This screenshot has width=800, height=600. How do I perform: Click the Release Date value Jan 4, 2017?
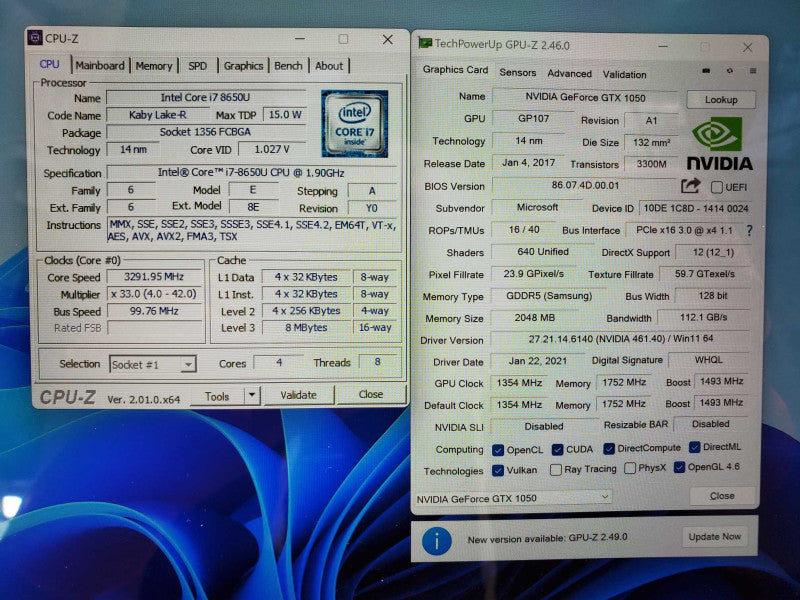[x=528, y=163]
